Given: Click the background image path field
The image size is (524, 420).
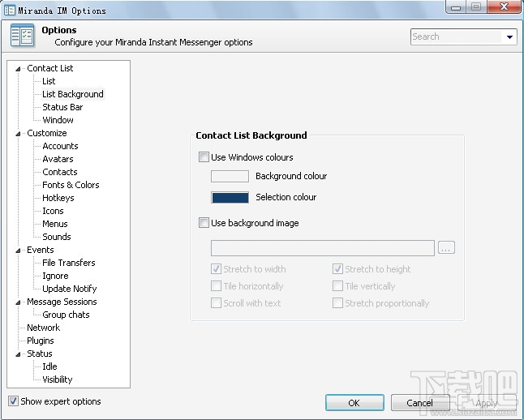Looking at the screenshot, I should [x=323, y=248].
